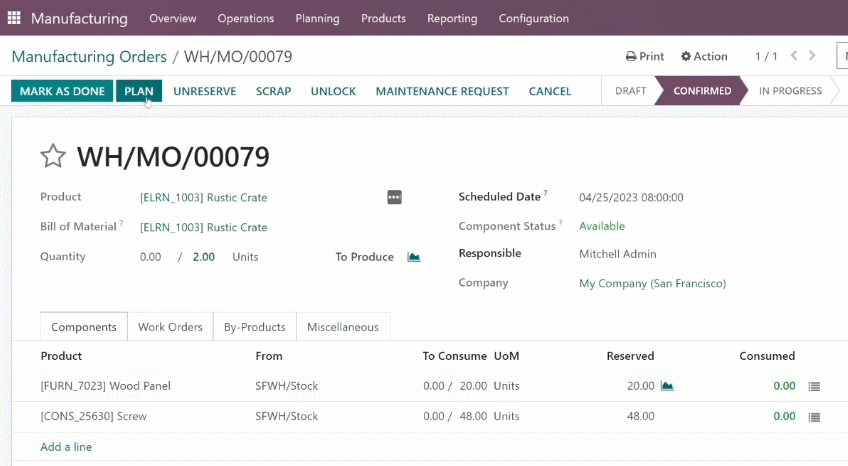Open the Operations menu
This screenshot has width=848, height=466.
pos(246,18)
